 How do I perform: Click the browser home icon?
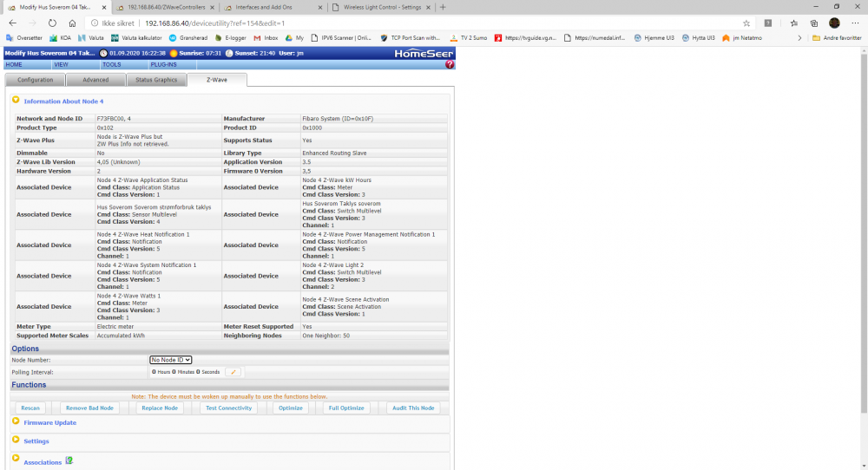pyautogui.click(x=72, y=23)
